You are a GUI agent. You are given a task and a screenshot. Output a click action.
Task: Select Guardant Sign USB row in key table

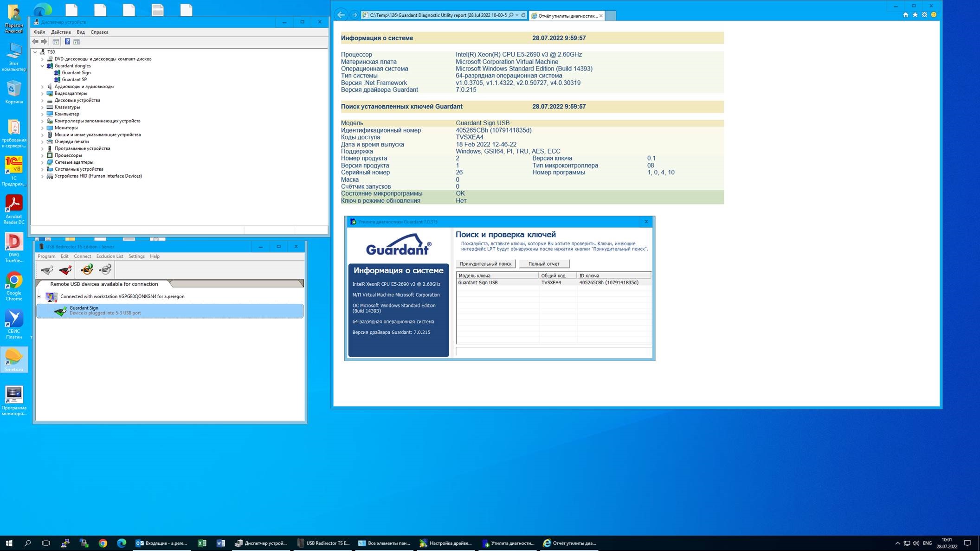coord(554,283)
